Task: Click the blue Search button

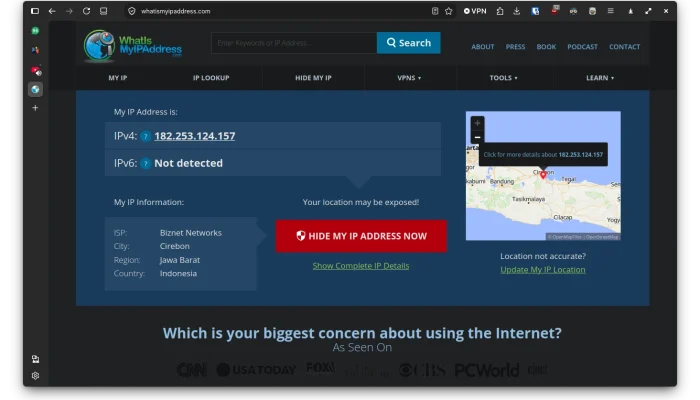Action: (408, 43)
